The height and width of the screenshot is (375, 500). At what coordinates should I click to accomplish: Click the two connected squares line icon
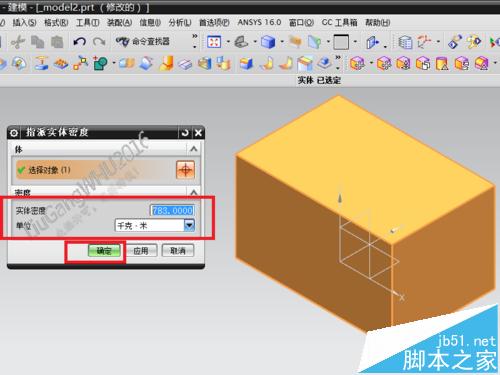point(81,63)
